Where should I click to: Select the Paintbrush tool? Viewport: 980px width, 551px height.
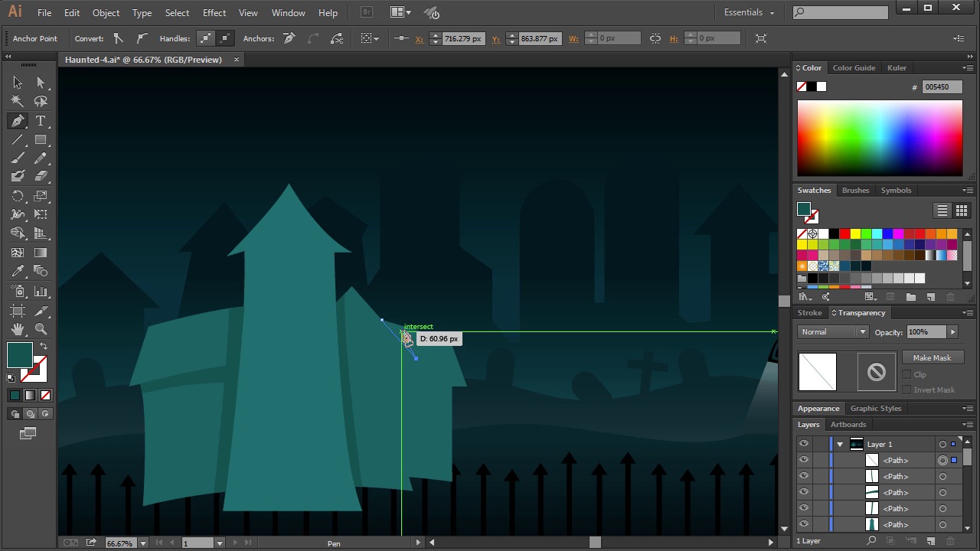point(18,158)
